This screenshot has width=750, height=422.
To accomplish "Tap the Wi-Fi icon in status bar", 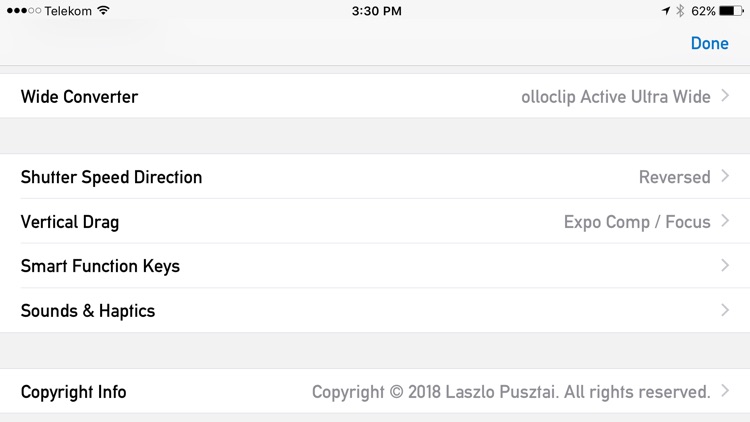I will (103, 10).
